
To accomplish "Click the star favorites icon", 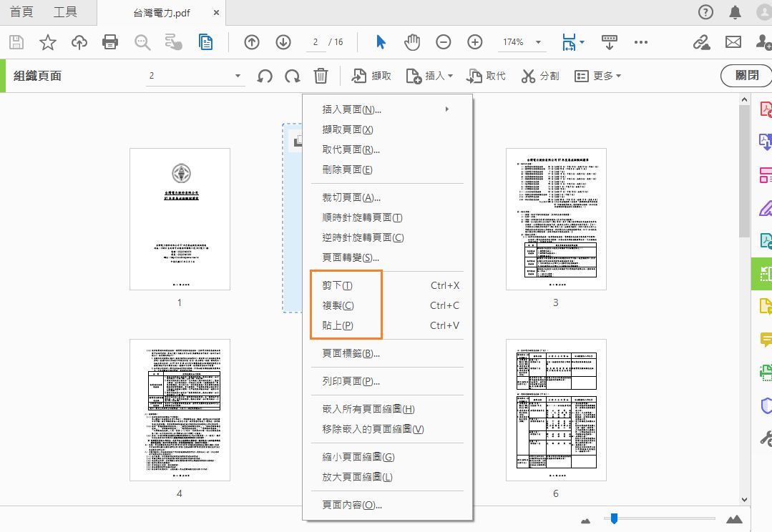I will [x=47, y=41].
